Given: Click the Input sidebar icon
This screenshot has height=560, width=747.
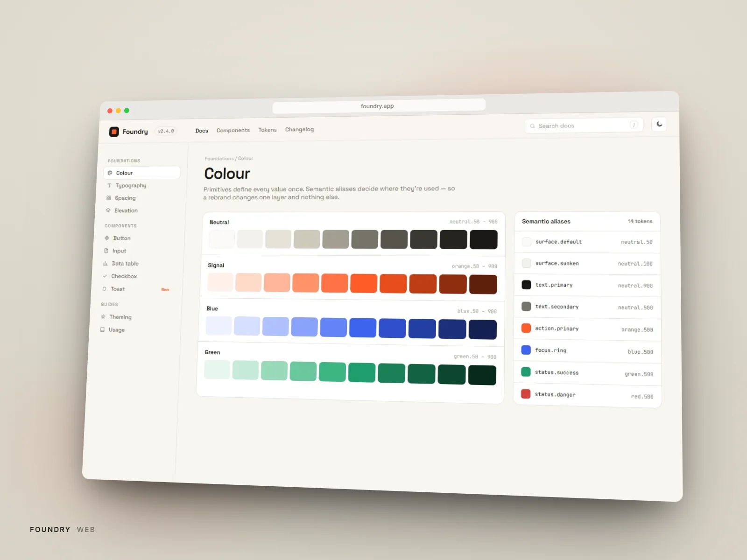Looking at the screenshot, I should [x=106, y=251].
